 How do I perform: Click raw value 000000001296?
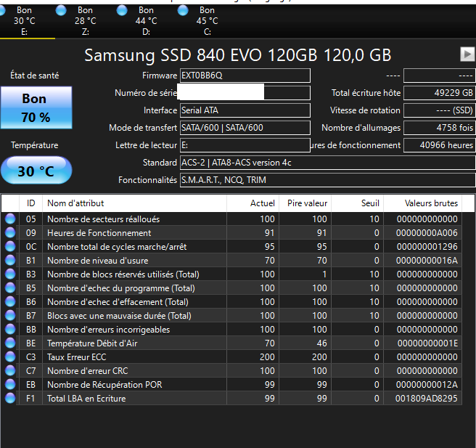click(x=427, y=246)
